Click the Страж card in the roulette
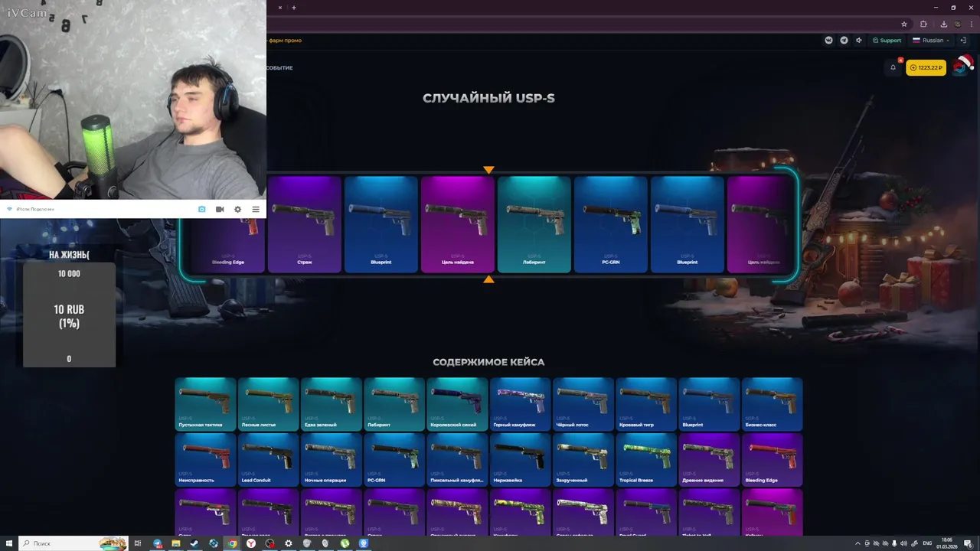 (305, 224)
